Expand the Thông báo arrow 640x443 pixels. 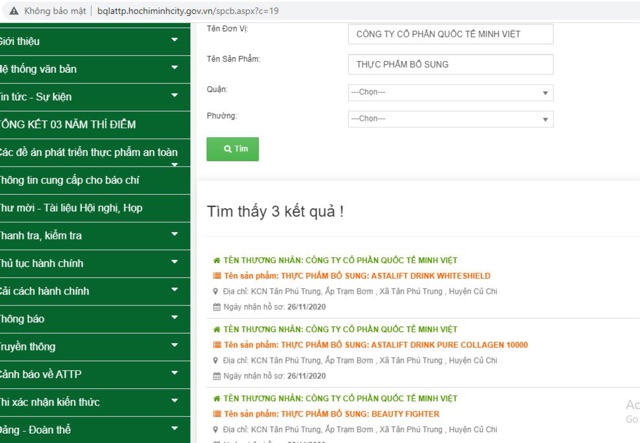tap(175, 318)
